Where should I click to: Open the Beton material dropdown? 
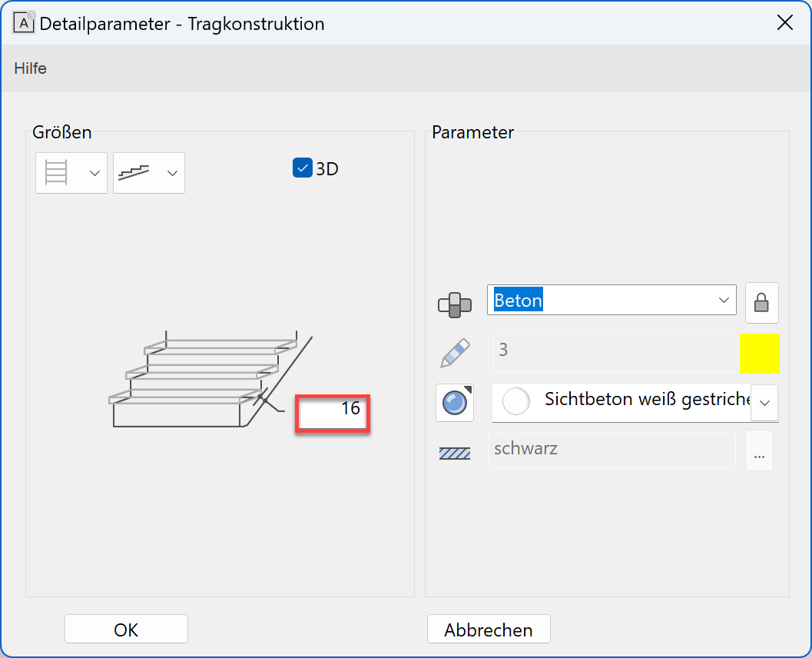tap(723, 301)
